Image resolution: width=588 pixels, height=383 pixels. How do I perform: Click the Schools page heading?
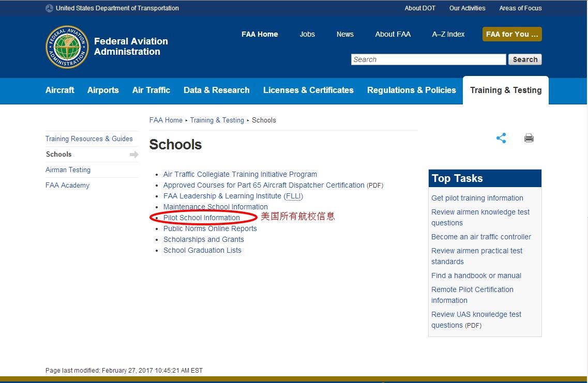[175, 145]
